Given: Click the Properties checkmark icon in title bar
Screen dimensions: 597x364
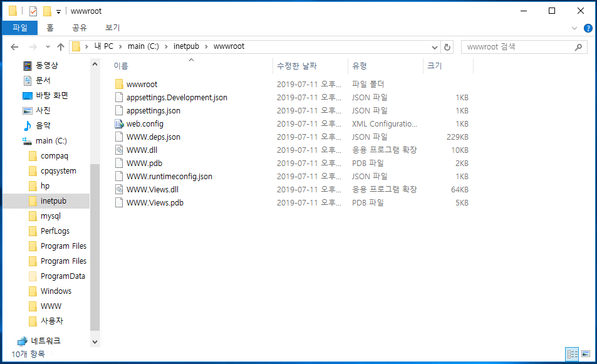Looking at the screenshot, I should pos(33,11).
